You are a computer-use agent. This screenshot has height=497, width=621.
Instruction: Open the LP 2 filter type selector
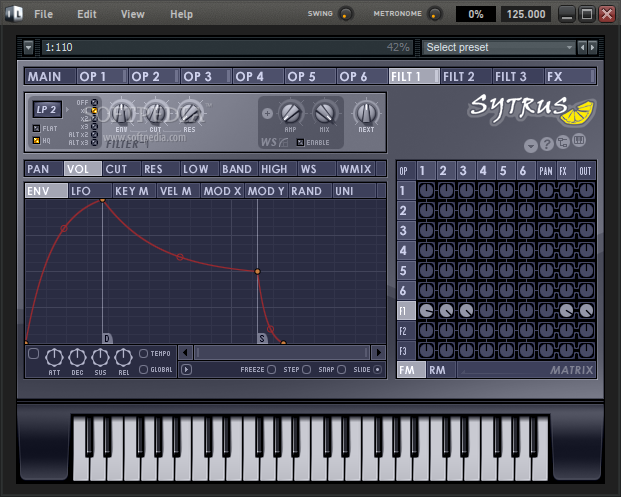(47, 110)
